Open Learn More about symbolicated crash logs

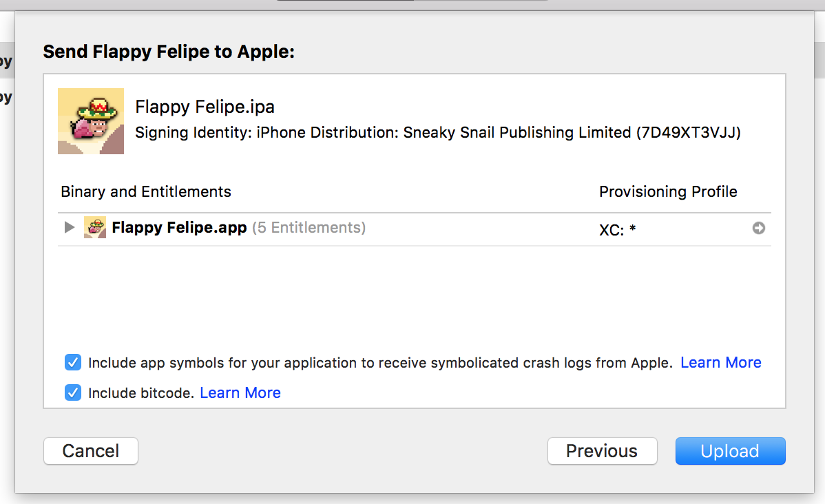click(x=720, y=363)
